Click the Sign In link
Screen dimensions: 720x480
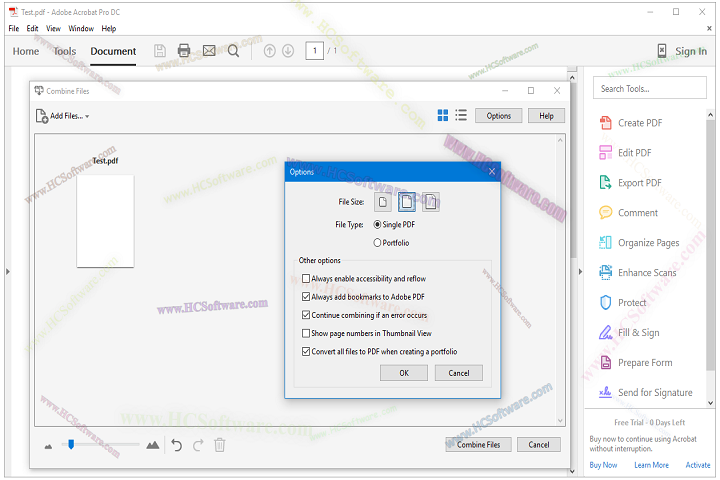[x=691, y=51]
